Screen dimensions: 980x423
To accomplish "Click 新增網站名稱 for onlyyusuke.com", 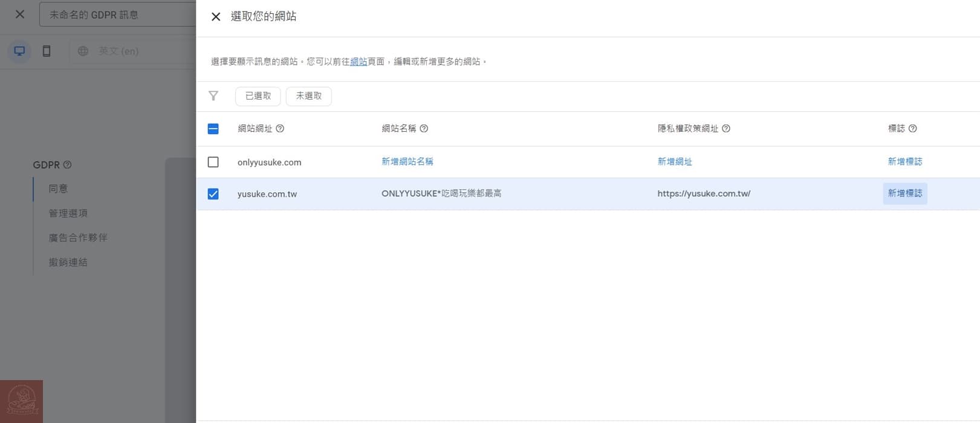I will pyautogui.click(x=407, y=162).
